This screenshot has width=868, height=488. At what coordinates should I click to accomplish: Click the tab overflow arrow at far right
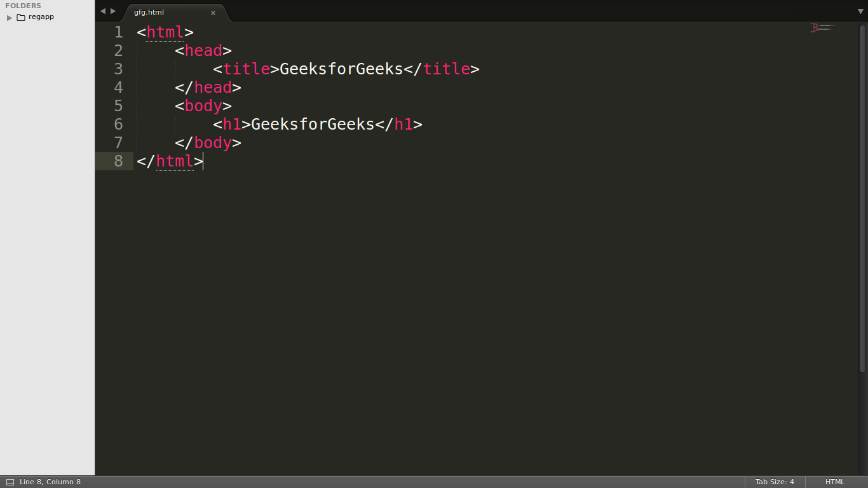[x=860, y=11]
